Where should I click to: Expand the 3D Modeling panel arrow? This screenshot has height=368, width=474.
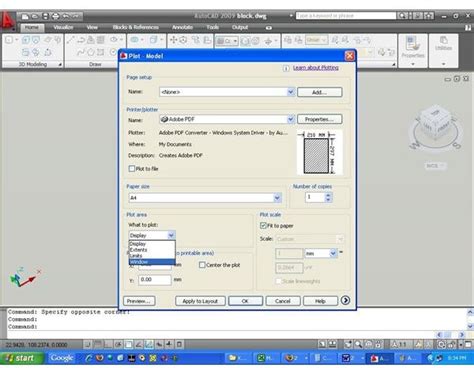[x=60, y=64]
